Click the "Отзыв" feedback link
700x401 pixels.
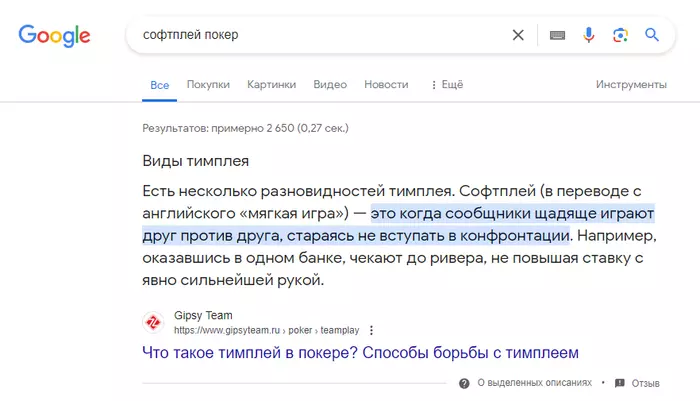(x=645, y=383)
